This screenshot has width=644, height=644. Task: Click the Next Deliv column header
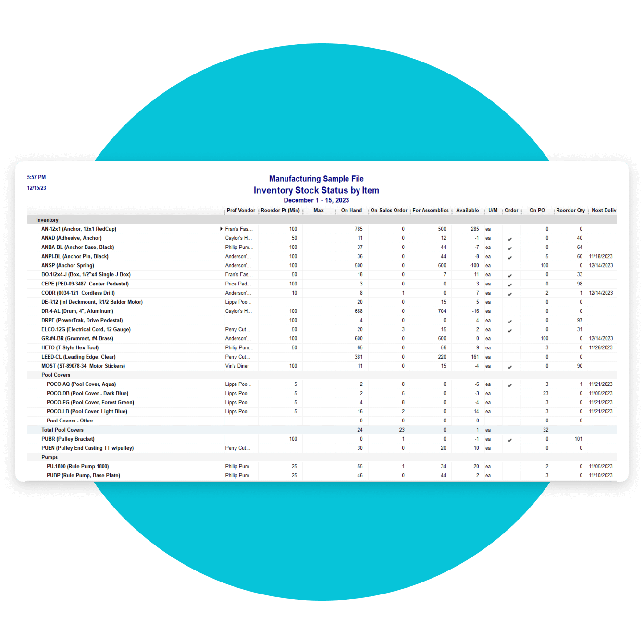[x=604, y=210]
